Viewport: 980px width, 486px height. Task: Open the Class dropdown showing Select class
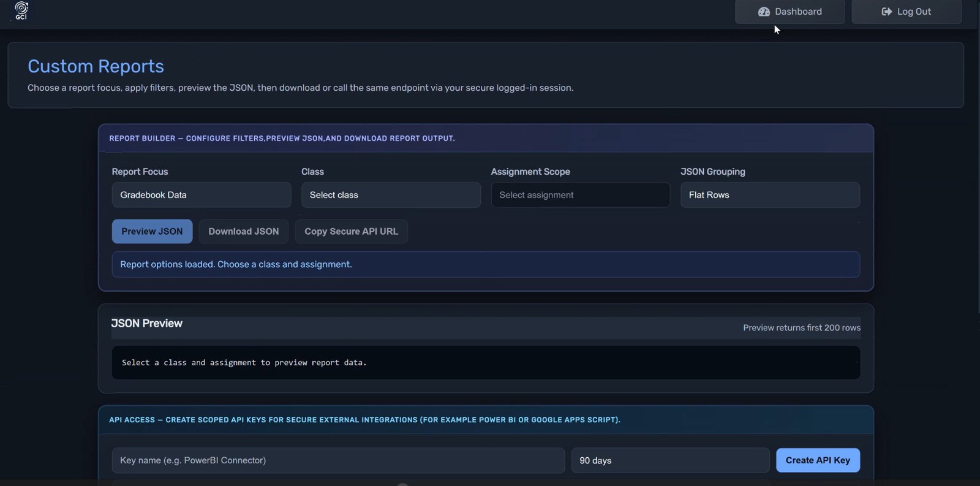(391, 195)
